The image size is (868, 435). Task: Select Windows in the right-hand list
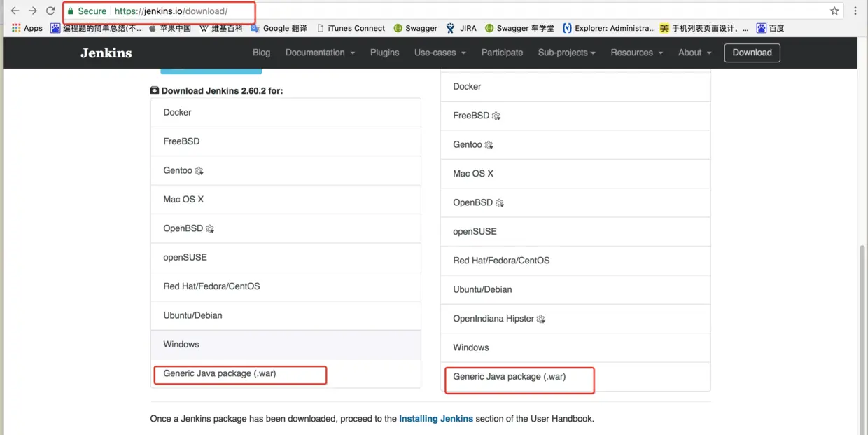click(x=575, y=347)
